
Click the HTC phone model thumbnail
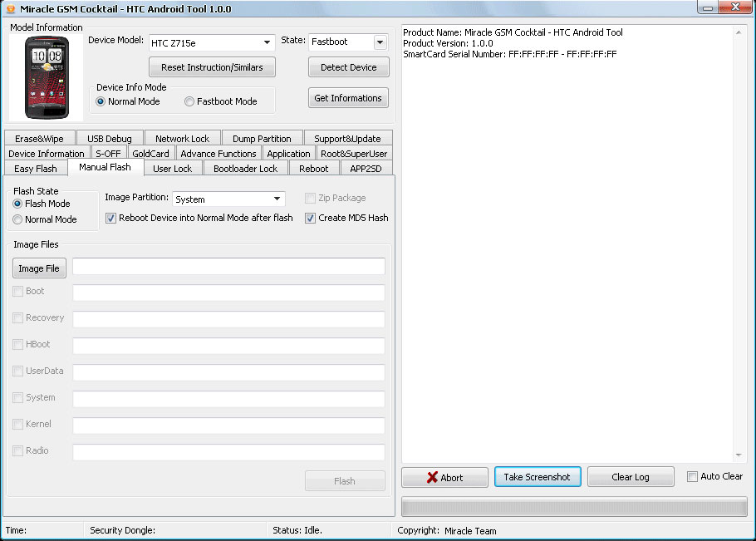(47, 77)
